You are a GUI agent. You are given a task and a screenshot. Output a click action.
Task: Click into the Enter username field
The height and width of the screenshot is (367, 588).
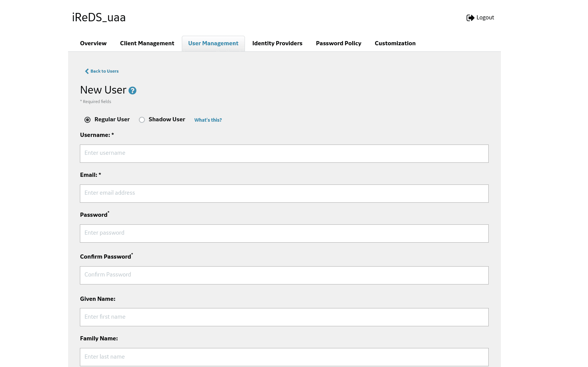pyautogui.click(x=284, y=154)
